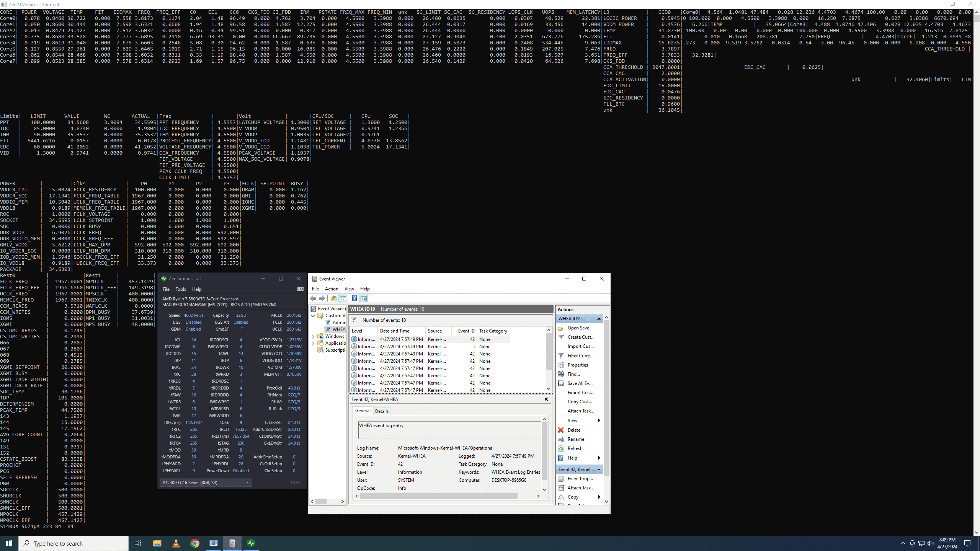The image size is (980, 551).
Task: Toggle the Show/Hide Console Tree toolbar icon
Action: tap(343, 298)
